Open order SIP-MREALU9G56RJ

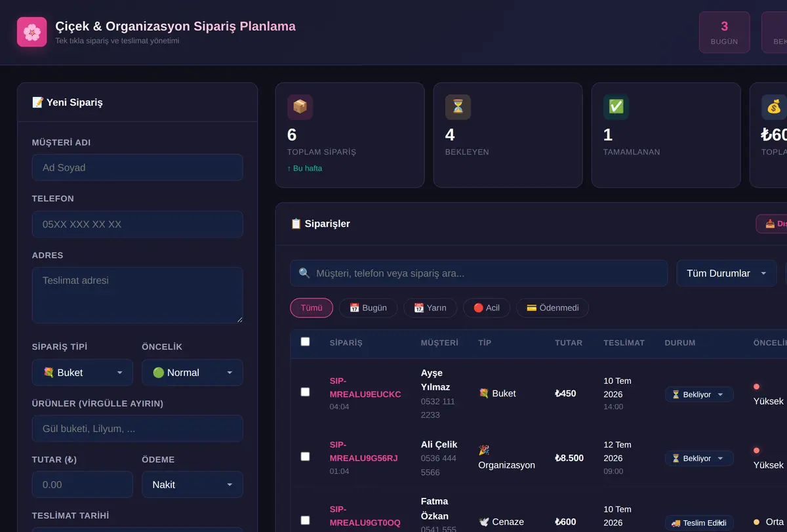tap(363, 451)
